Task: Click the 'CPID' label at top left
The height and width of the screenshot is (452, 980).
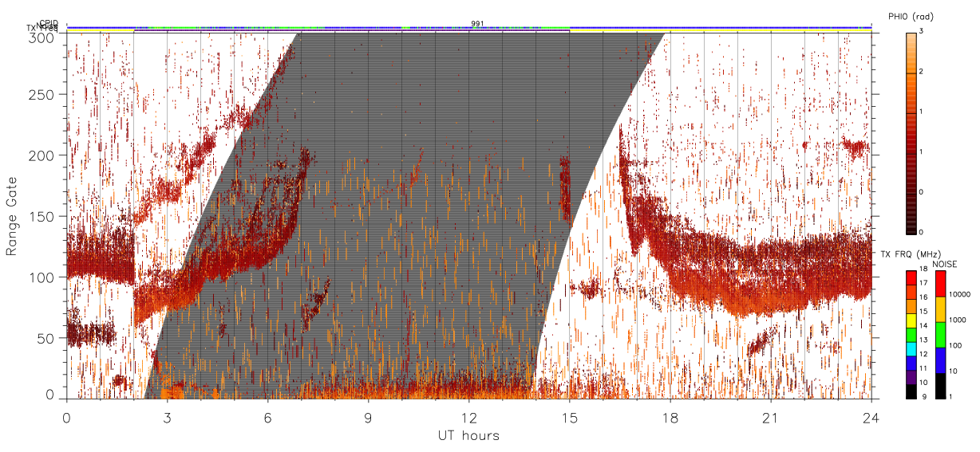Action: (x=49, y=24)
